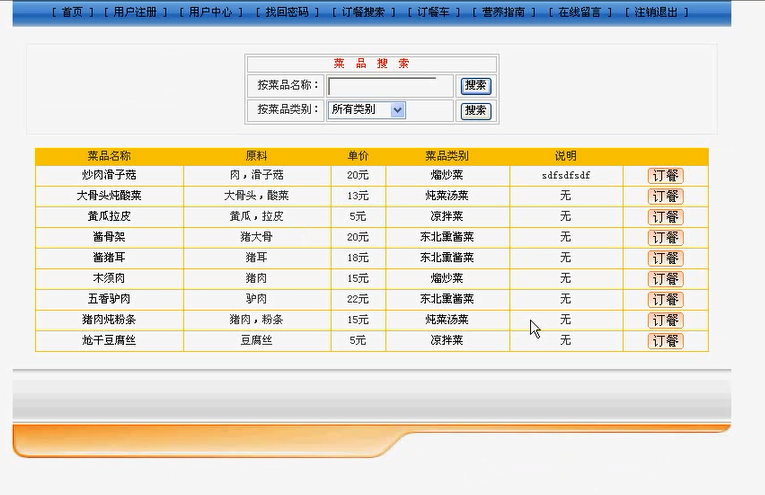The image size is (765, 495).
Task: Click the 猪大骨 ingredients cell
Action: 257,237
